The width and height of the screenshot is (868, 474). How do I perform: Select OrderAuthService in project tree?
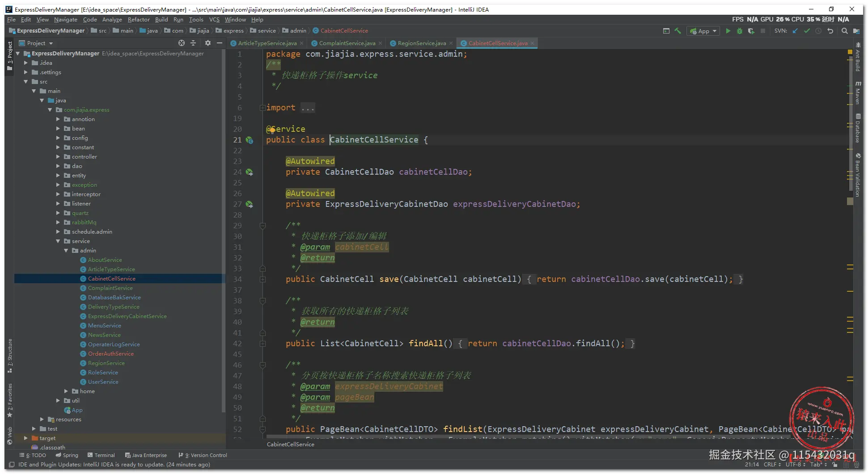click(110, 354)
